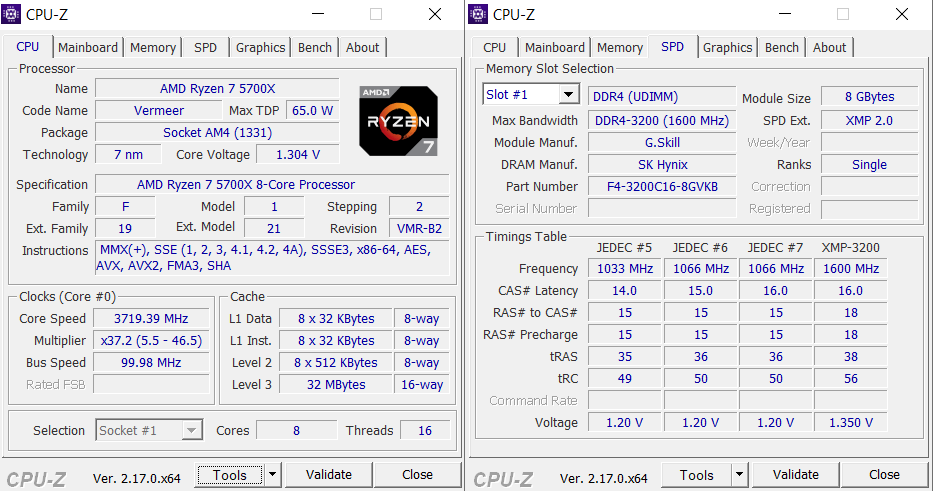The image size is (933, 491).
Task: Expand the Slot #1 memory slot dropdown
Action: (568, 95)
